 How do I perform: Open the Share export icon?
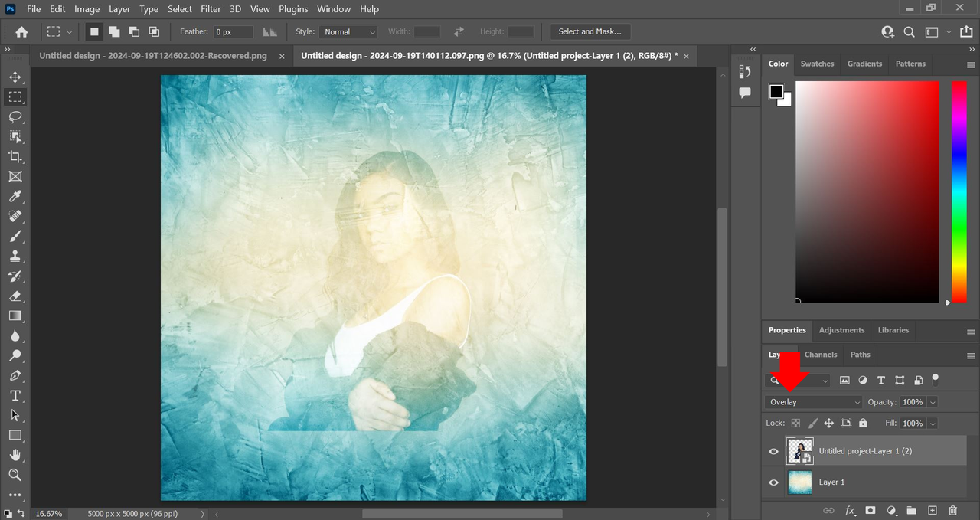coord(966,32)
